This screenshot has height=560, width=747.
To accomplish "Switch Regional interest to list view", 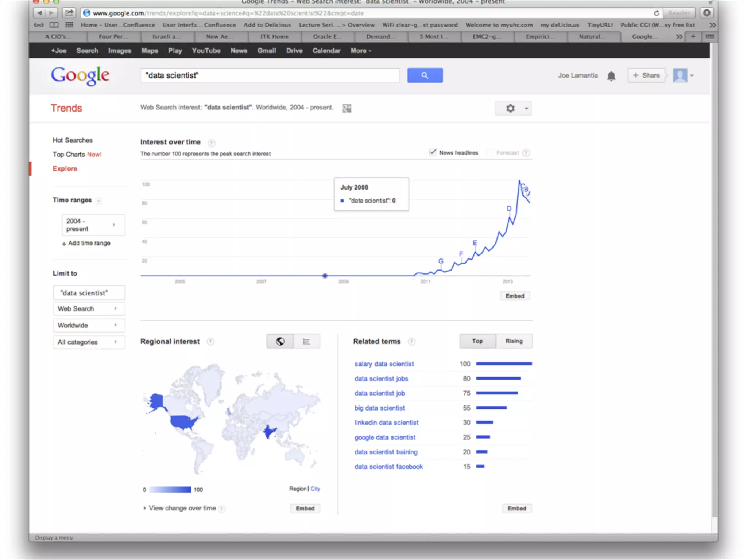I will (x=306, y=341).
